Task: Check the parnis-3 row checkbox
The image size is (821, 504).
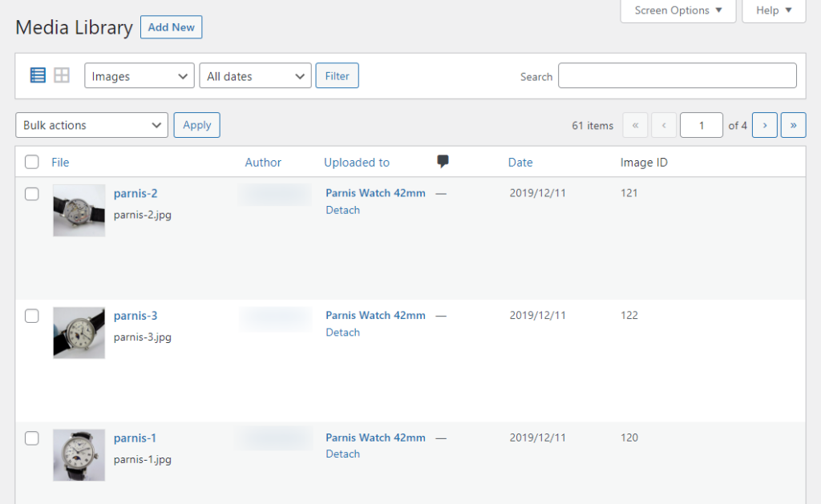Action: point(32,316)
